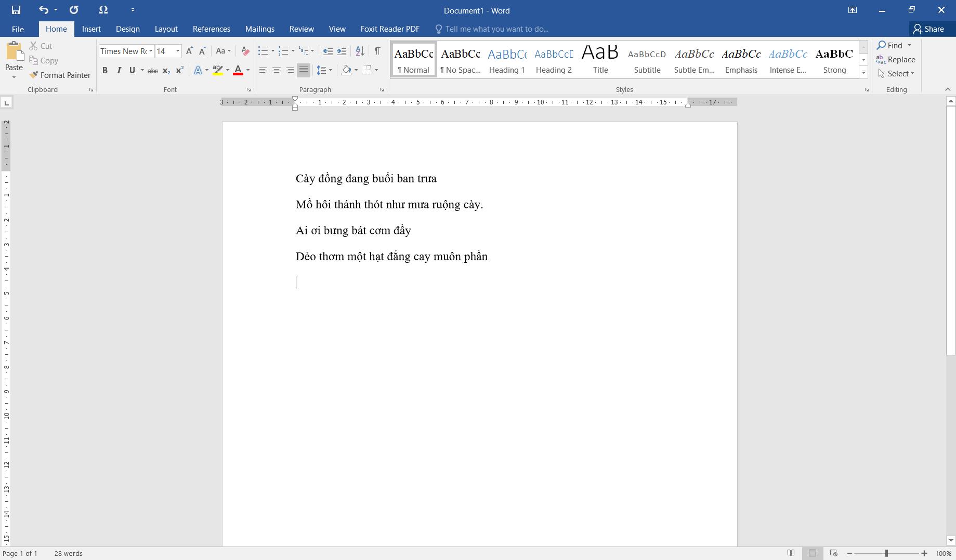This screenshot has height=560, width=956.
Task: Click the Replace button
Action: tap(896, 60)
